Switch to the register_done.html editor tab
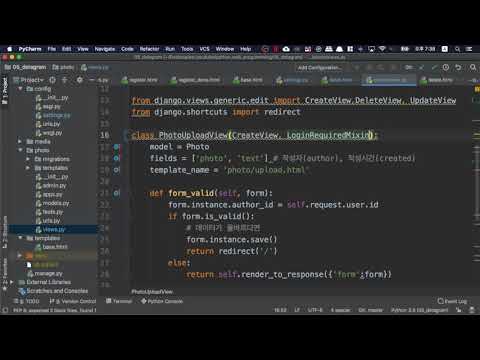Screen dimensions: 480x360 coord(195,80)
